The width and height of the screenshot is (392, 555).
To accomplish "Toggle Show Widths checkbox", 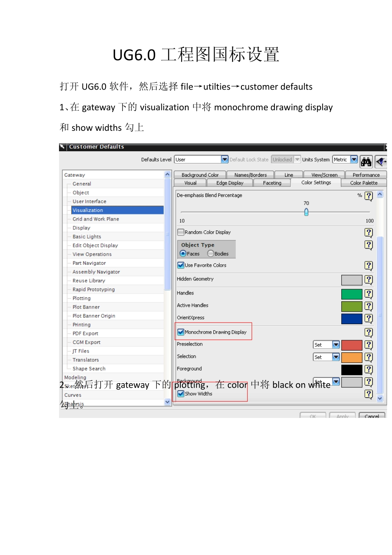I will 181,394.
